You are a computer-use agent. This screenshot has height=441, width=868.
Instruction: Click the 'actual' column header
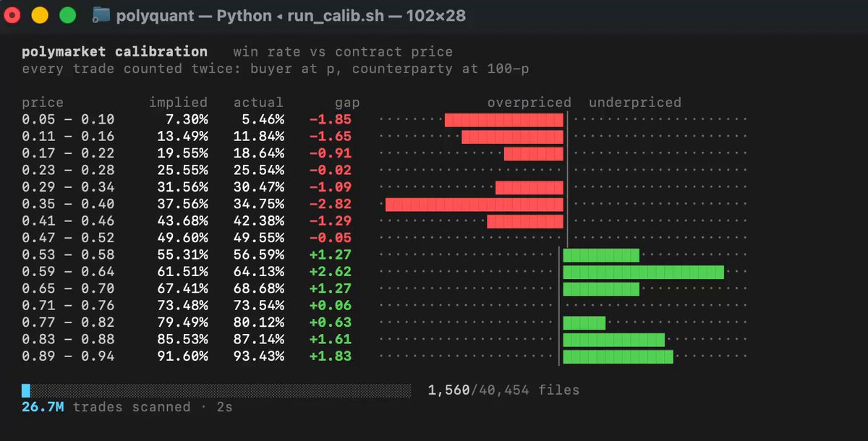pos(258,103)
